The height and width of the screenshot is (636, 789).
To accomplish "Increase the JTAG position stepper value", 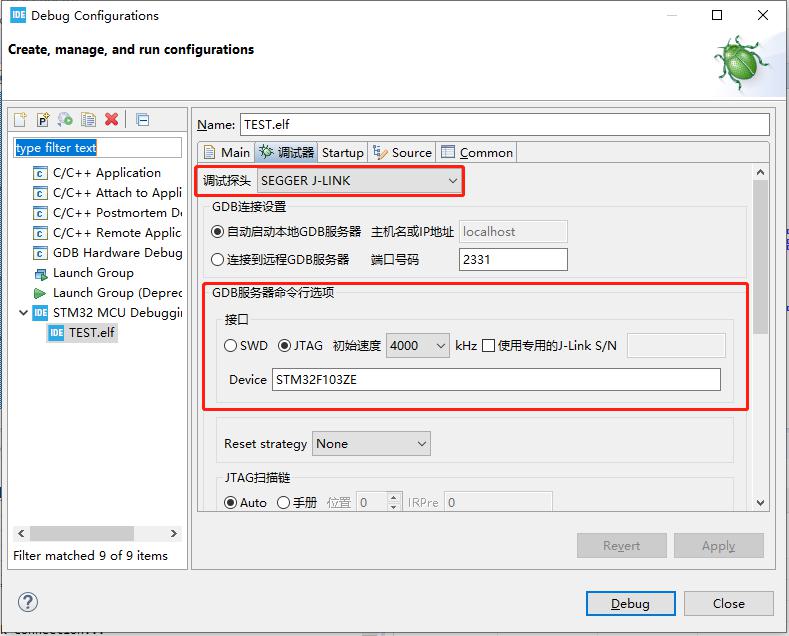I will click(x=394, y=497).
